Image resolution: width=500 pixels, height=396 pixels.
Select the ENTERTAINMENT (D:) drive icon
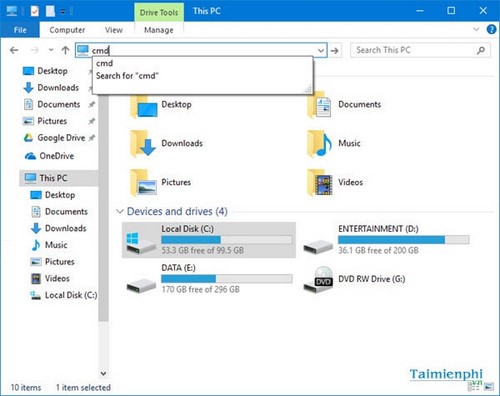tap(318, 247)
